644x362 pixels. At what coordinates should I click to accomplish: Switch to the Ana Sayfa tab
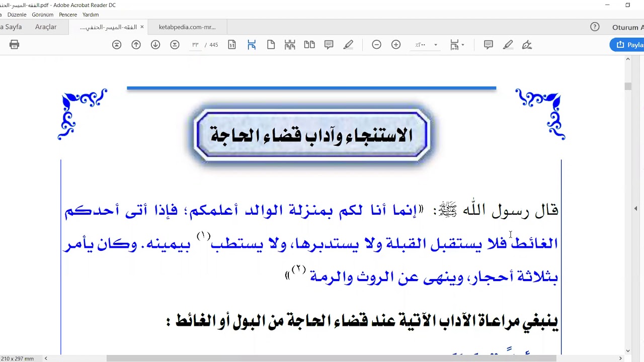pos(11,27)
